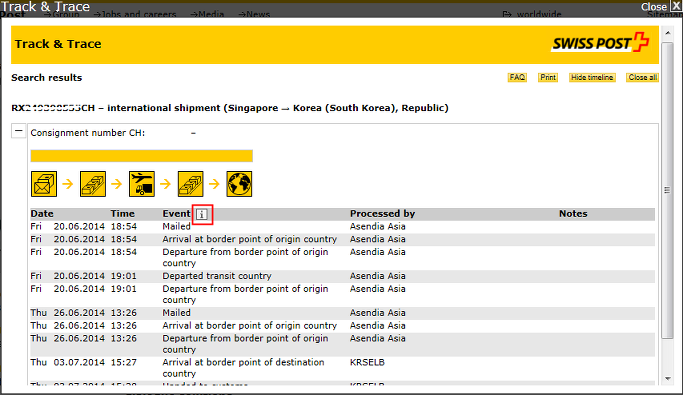Click the Close all button
This screenshot has width=683, height=395.
pos(642,78)
